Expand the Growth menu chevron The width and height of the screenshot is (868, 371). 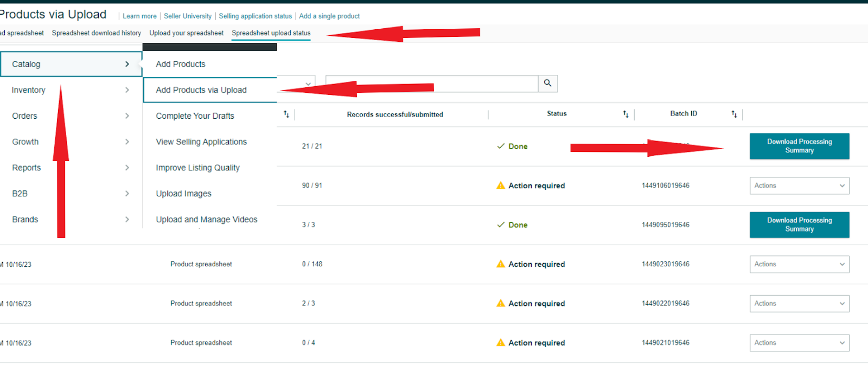pos(127,142)
